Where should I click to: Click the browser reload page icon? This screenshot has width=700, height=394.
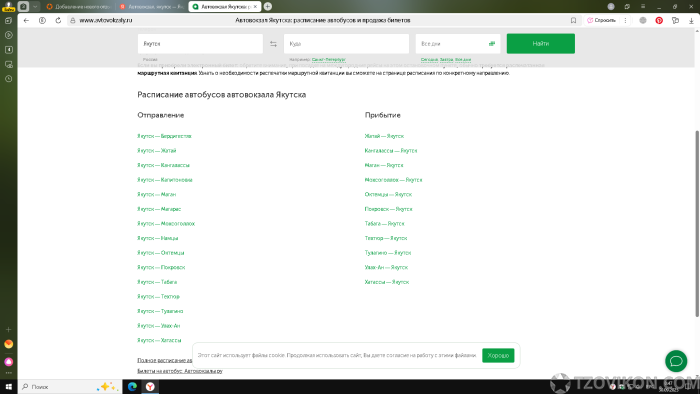point(58,20)
